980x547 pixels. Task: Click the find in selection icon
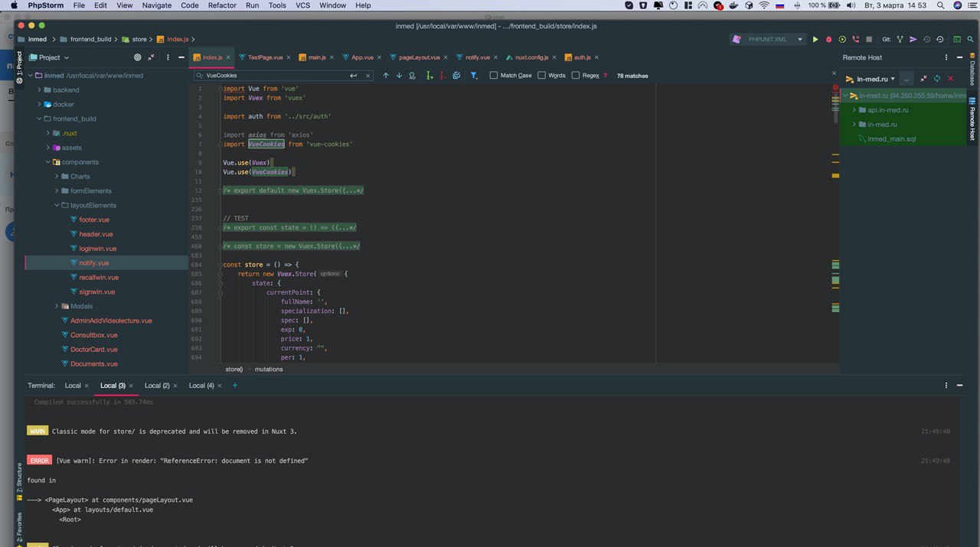coord(412,75)
